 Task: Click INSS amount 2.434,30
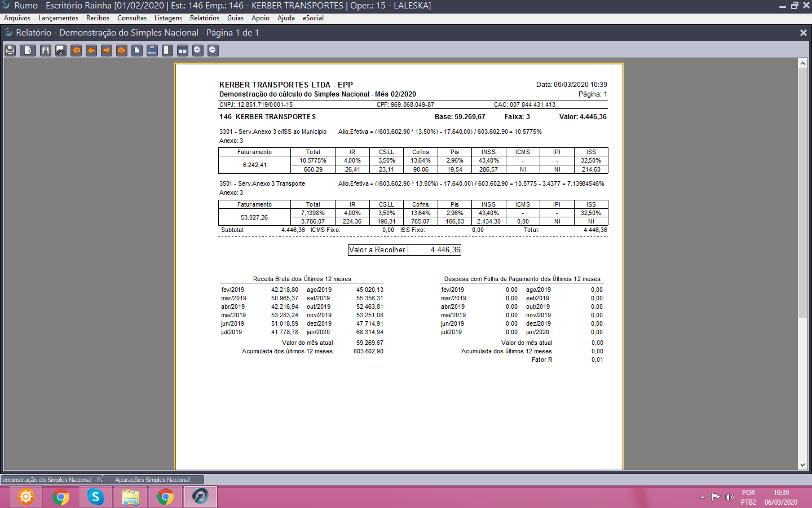point(489,221)
